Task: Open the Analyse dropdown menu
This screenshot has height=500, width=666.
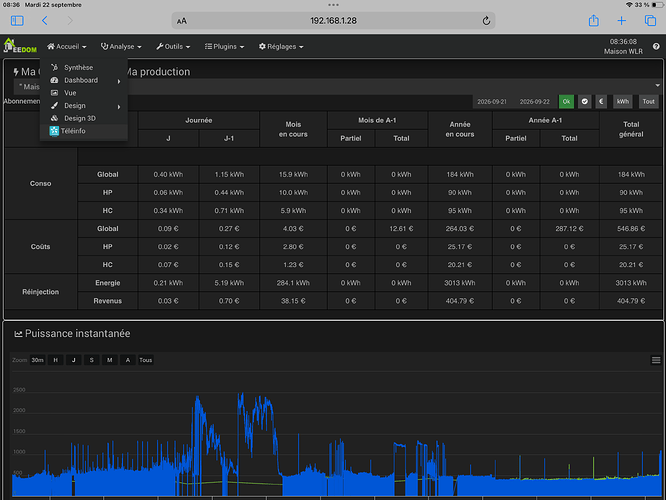Action: (x=121, y=46)
